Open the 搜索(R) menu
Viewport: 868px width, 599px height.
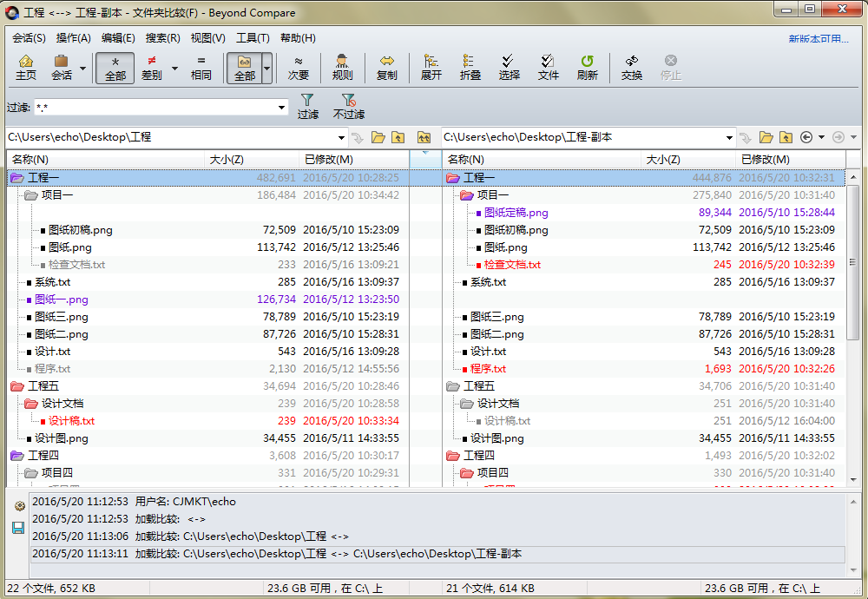(163, 37)
